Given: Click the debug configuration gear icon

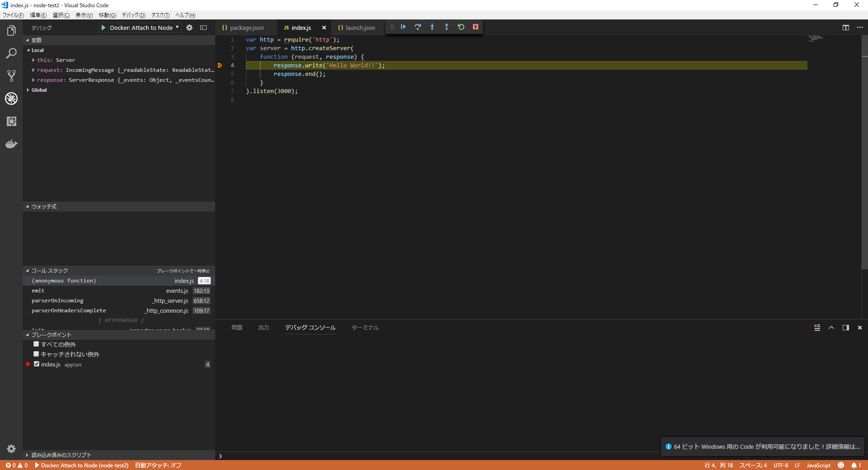Looking at the screenshot, I should [x=189, y=28].
